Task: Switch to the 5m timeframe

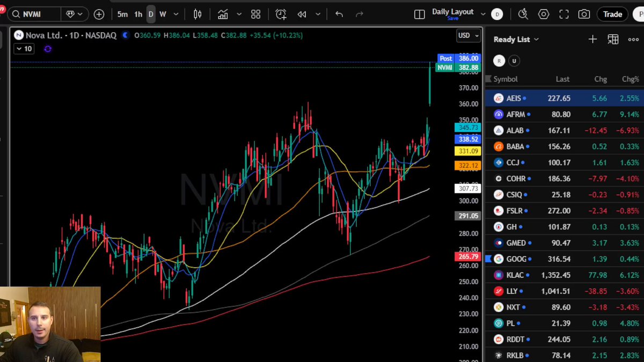Action: pos(122,14)
